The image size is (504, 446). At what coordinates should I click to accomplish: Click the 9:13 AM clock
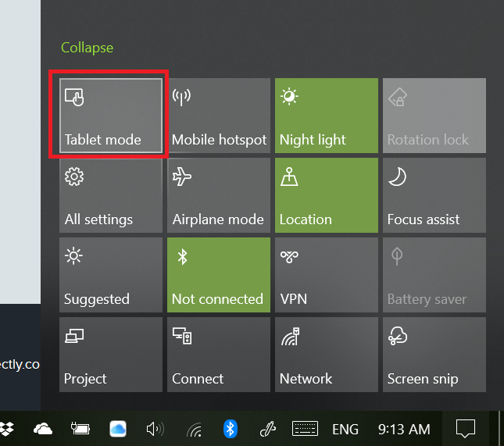click(404, 430)
